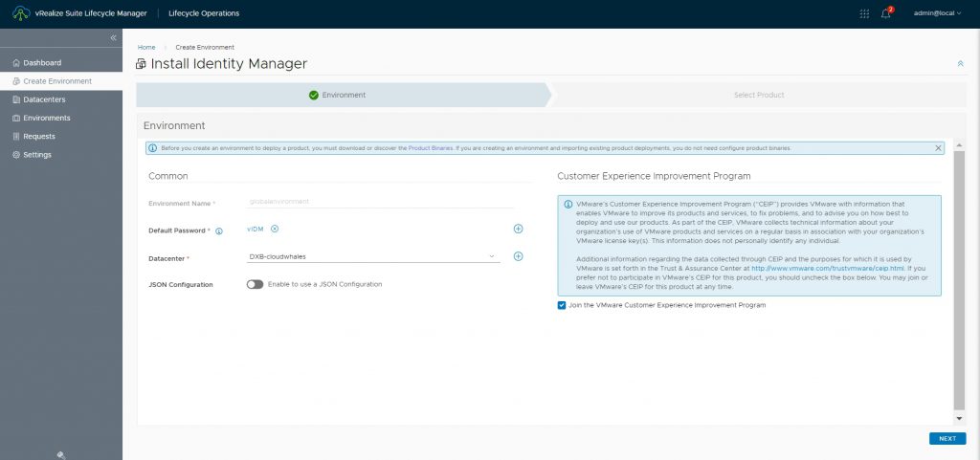Image resolution: width=980 pixels, height=460 pixels.
Task: Open Environments section
Action: tap(61, 118)
